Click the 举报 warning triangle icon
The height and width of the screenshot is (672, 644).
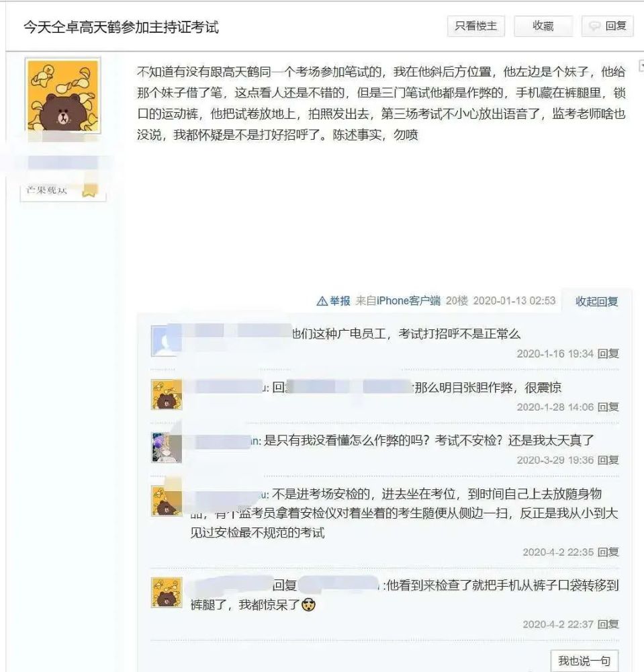point(322,301)
